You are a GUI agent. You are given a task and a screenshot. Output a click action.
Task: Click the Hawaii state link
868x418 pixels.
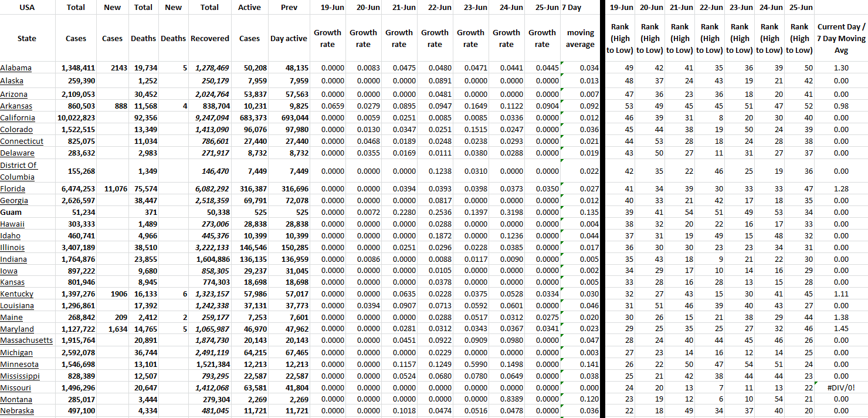pos(12,224)
